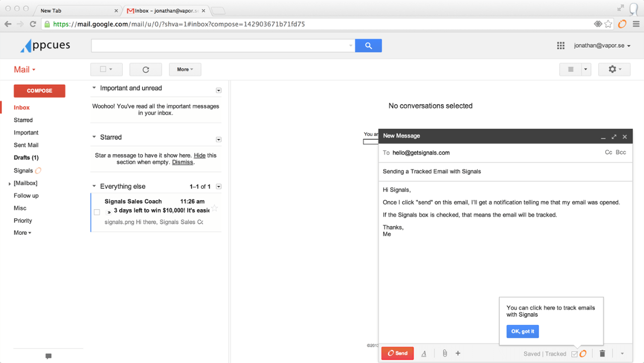The width and height of the screenshot is (644, 363).
Task: Click the blue search magnifier button
Action: coord(368,46)
